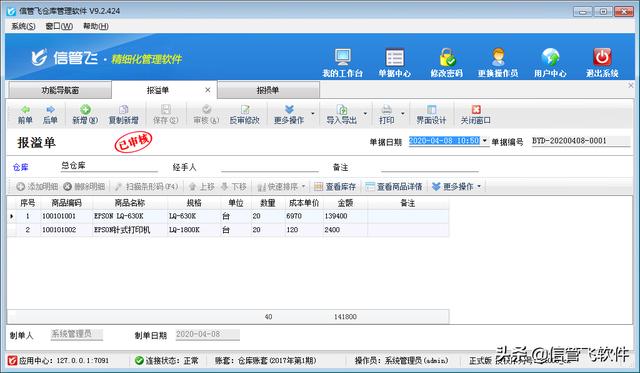Click cost price cell 6970

[304, 216]
